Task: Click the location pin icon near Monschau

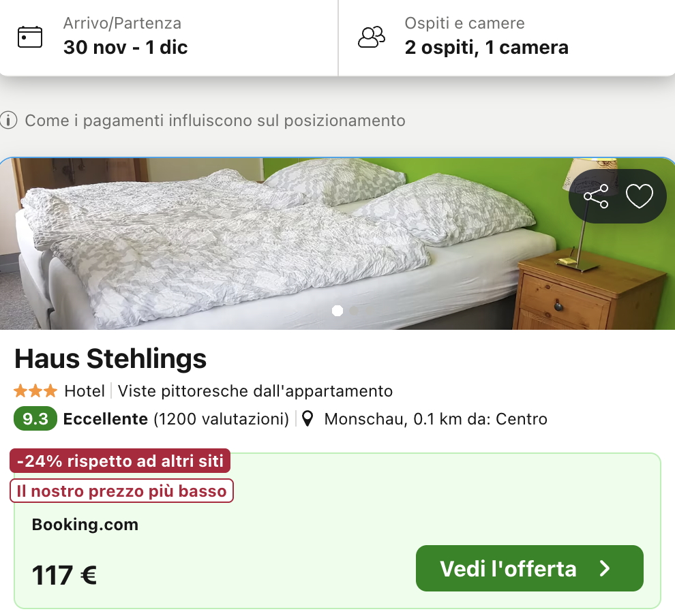Action: tap(308, 419)
